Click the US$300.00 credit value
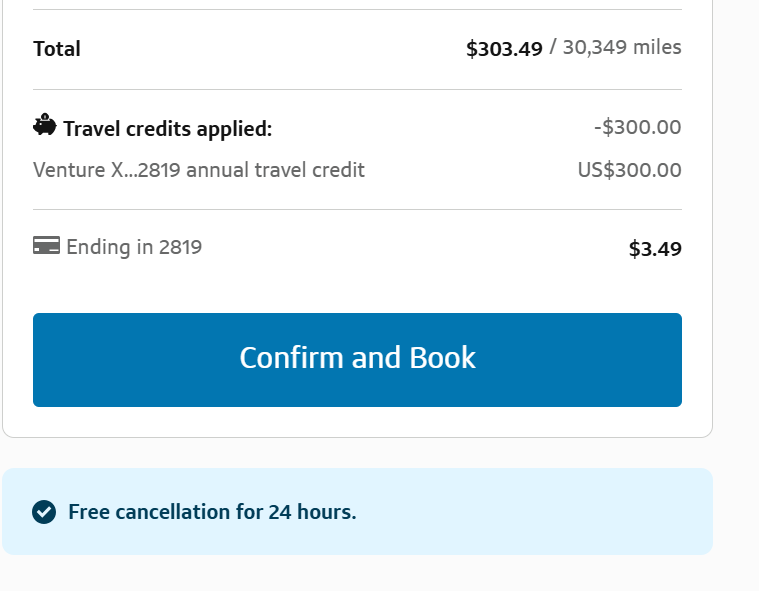759x591 pixels. click(629, 170)
